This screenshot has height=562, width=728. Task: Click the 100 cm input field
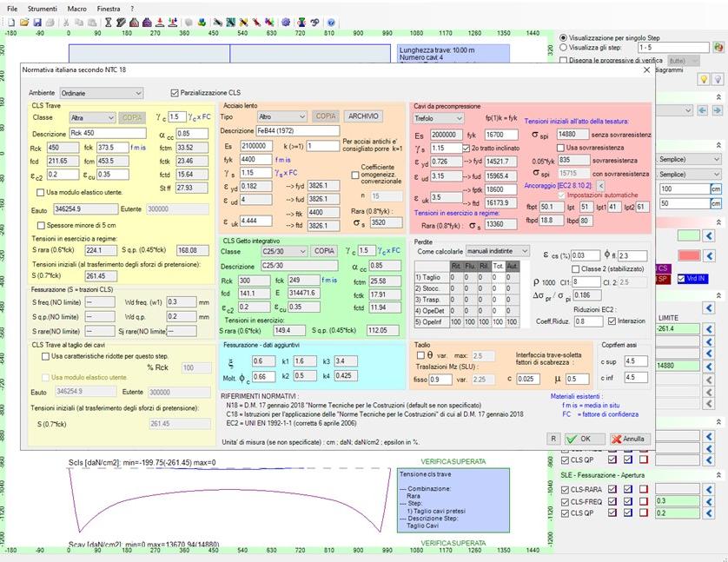(684, 187)
